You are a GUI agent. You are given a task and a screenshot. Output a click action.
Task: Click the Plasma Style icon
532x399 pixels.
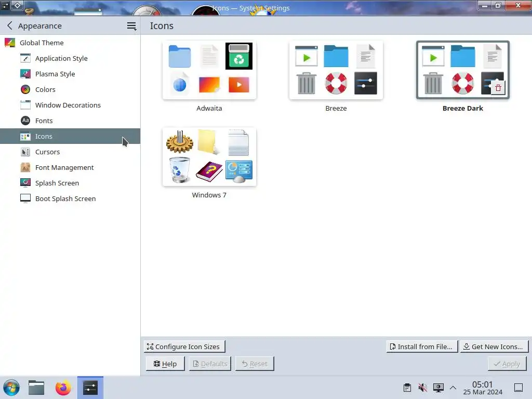point(25,74)
